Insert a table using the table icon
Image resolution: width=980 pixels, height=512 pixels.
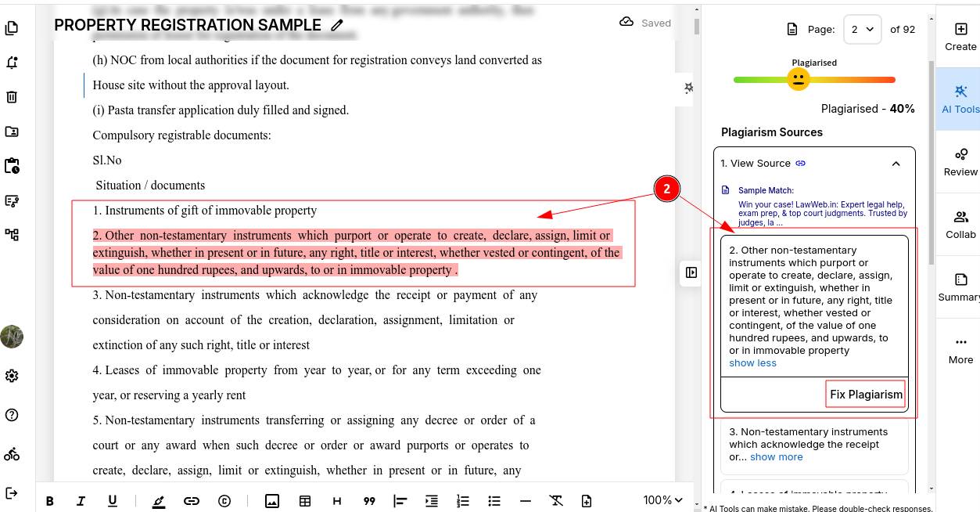pos(305,501)
